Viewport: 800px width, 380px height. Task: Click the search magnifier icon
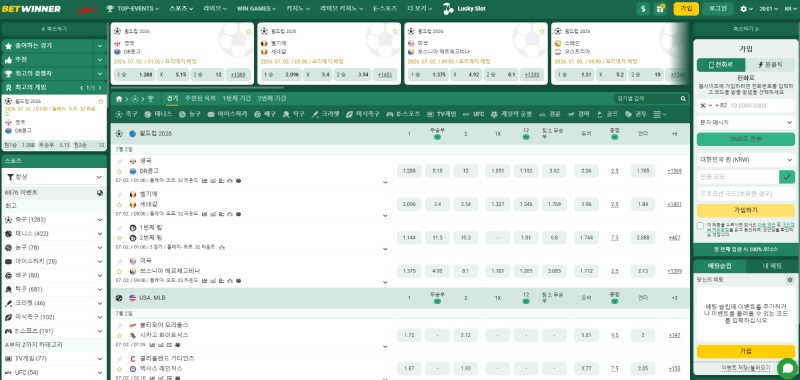(683, 98)
